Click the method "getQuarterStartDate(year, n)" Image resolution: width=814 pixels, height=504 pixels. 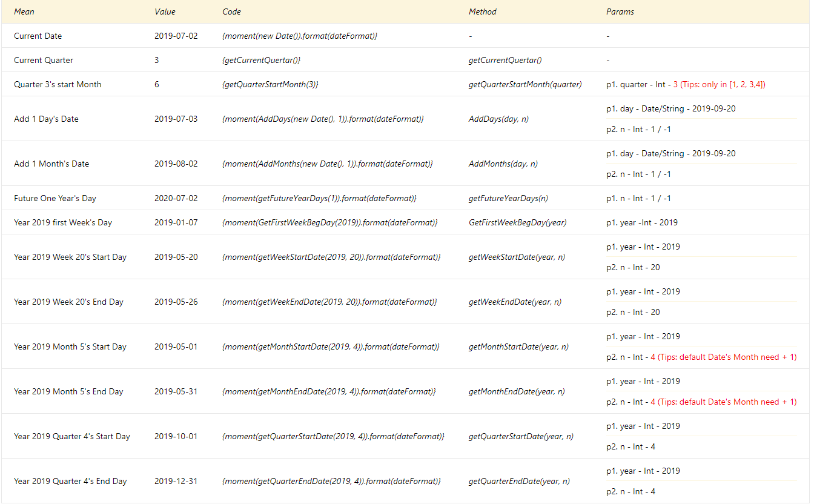[x=521, y=436]
